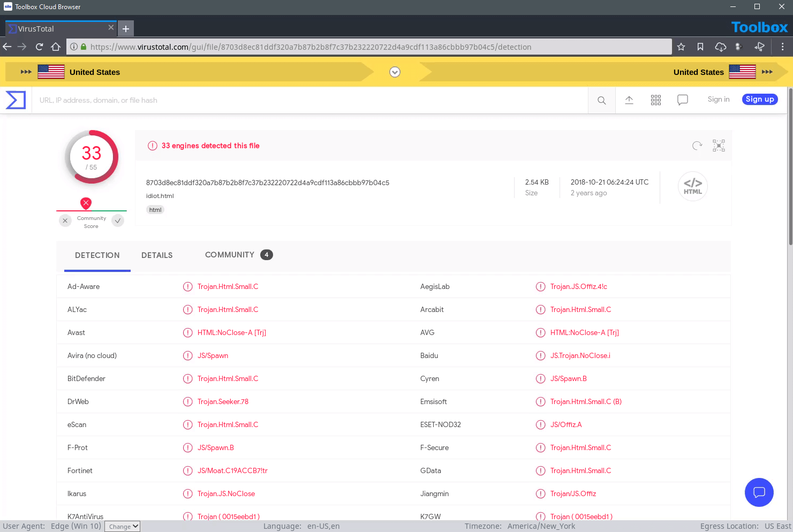Open the COMMUNITY tab
This screenshot has width=793, height=532.
coord(239,255)
